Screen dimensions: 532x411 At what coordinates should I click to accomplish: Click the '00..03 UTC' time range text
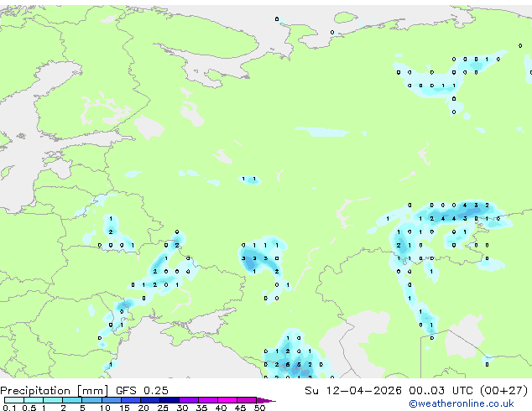coord(441,390)
